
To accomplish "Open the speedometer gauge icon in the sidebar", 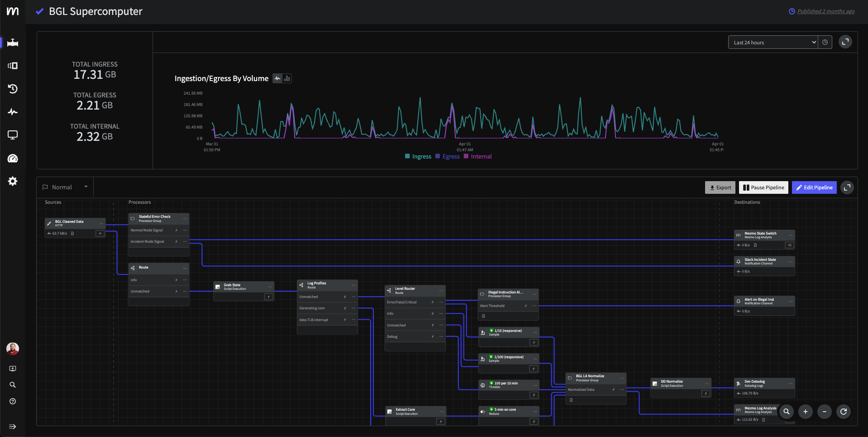I will [13, 158].
